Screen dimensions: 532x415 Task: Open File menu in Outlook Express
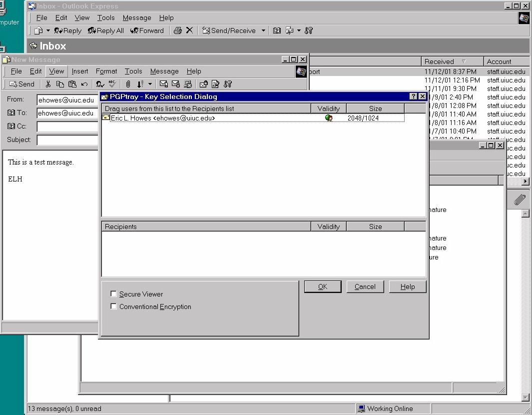pos(42,17)
